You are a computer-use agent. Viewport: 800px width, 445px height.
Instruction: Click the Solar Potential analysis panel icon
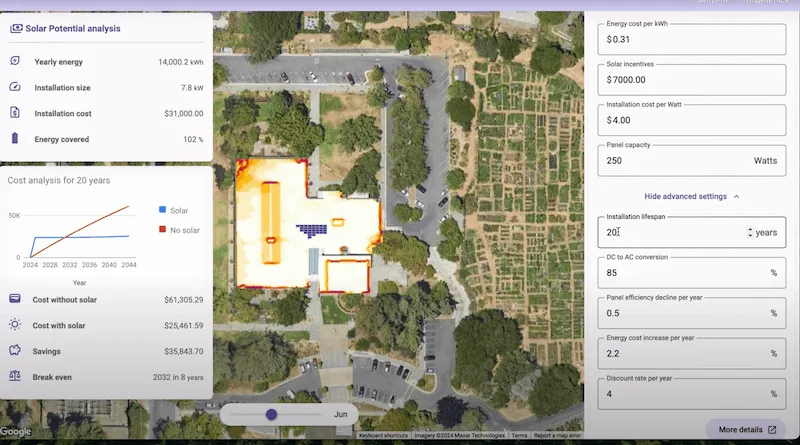[x=16, y=28]
